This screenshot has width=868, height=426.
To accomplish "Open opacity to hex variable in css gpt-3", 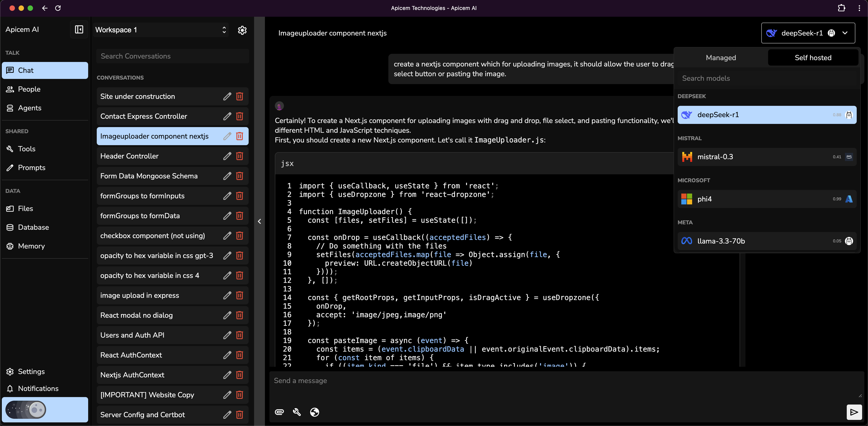I will (x=172, y=256).
